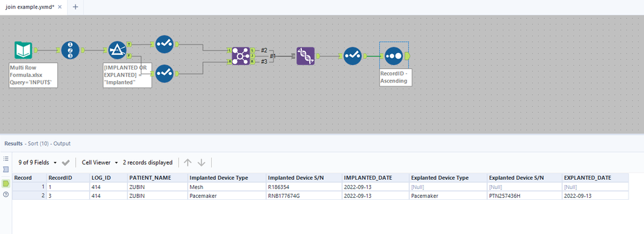Select the upper Select tool after Filter
This screenshot has width=644, height=234.
click(x=165, y=44)
